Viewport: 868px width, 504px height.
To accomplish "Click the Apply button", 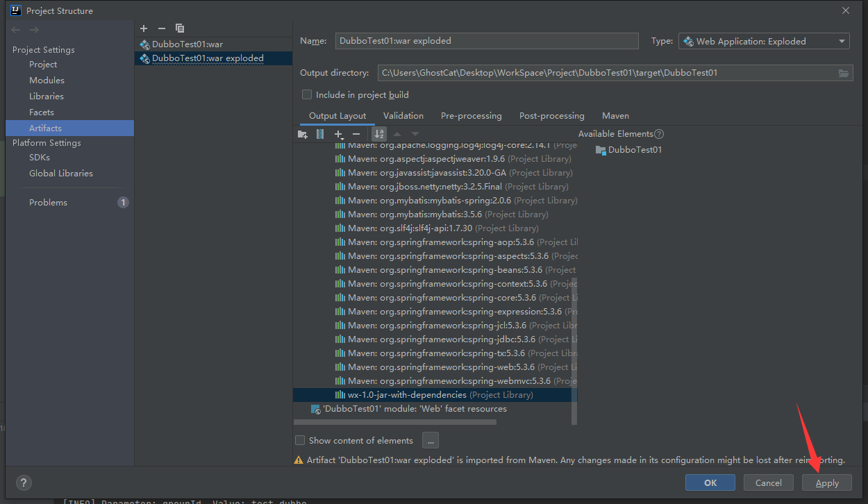I will (x=827, y=482).
